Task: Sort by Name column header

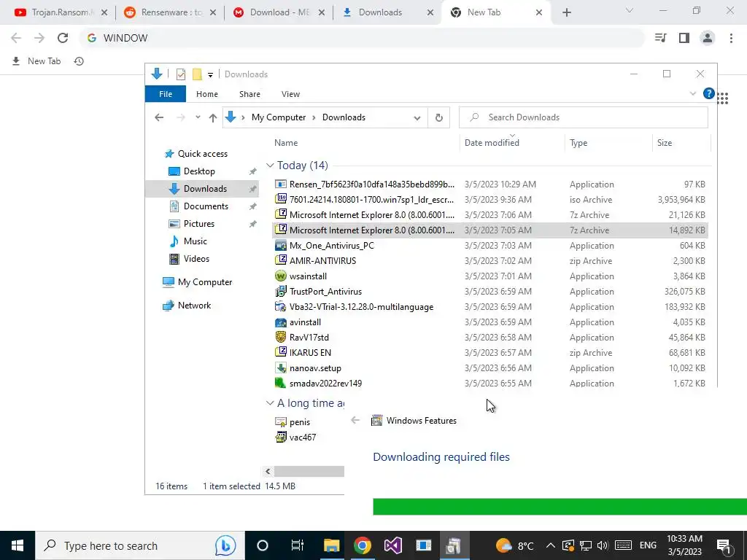Action: pos(286,143)
